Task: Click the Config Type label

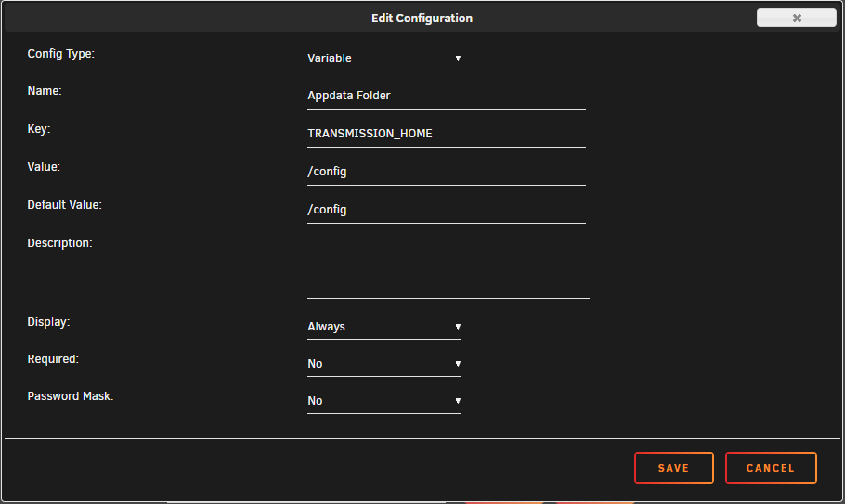Action: coord(61,54)
